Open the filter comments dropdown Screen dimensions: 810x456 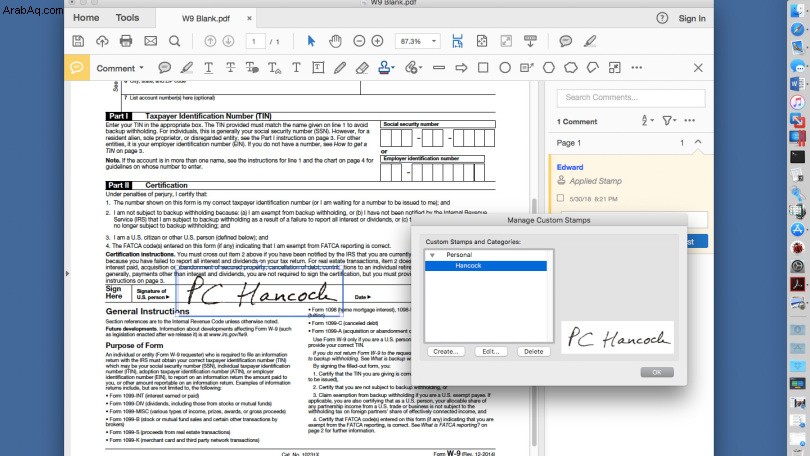(669, 120)
